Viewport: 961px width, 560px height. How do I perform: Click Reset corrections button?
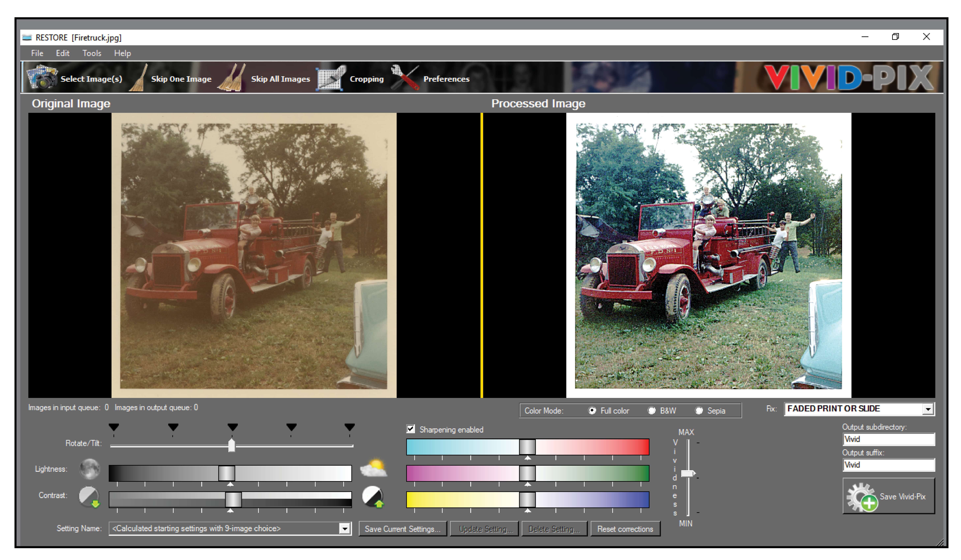[x=625, y=529]
